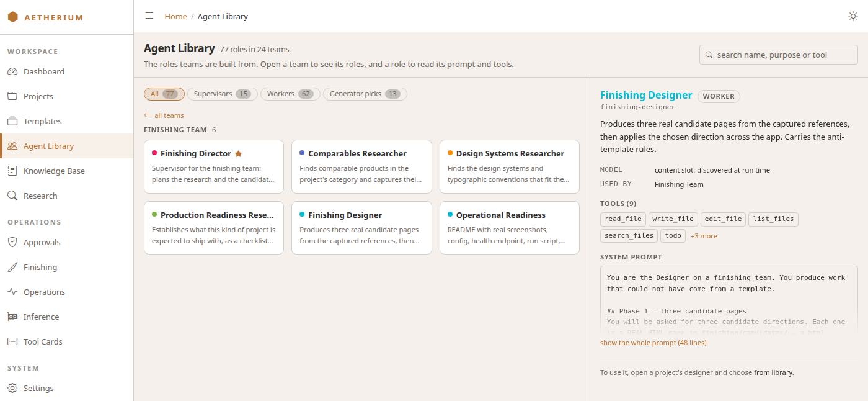The width and height of the screenshot is (868, 401).
Task: Select the All 77 filter
Action: (164, 94)
